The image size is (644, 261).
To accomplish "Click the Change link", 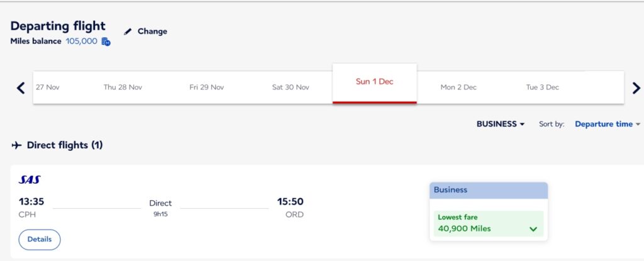I will pyautogui.click(x=152, y=31).
